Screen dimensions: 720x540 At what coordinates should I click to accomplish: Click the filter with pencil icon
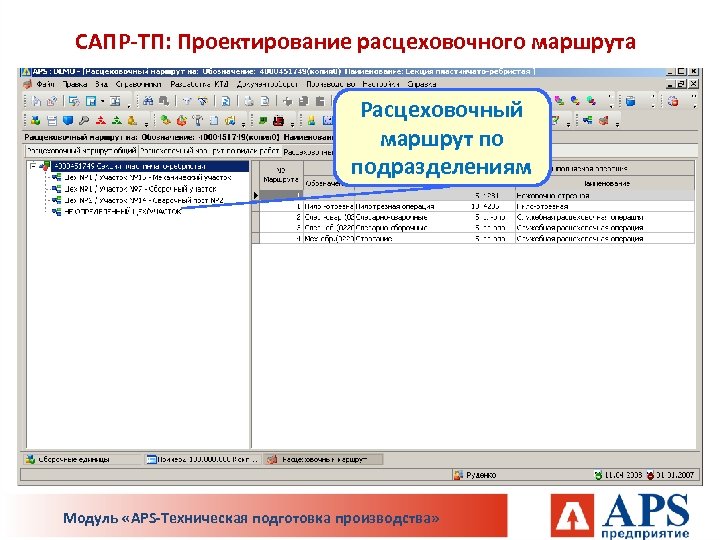pyautogui.click(x=203, y=101)
